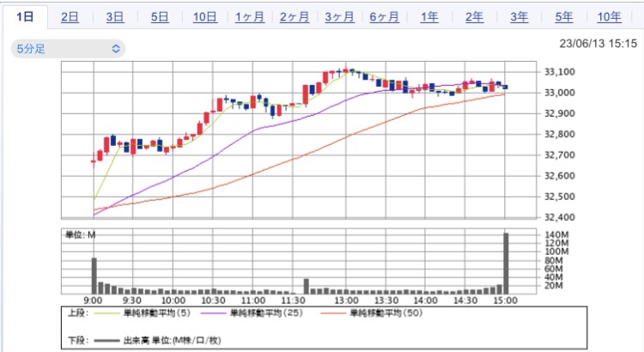Image resolution: width=644 pixels, height=352 pixels.
Task: Click the 単位: M volume unit label
Action: pyautogui.click(x=81, y=235)
